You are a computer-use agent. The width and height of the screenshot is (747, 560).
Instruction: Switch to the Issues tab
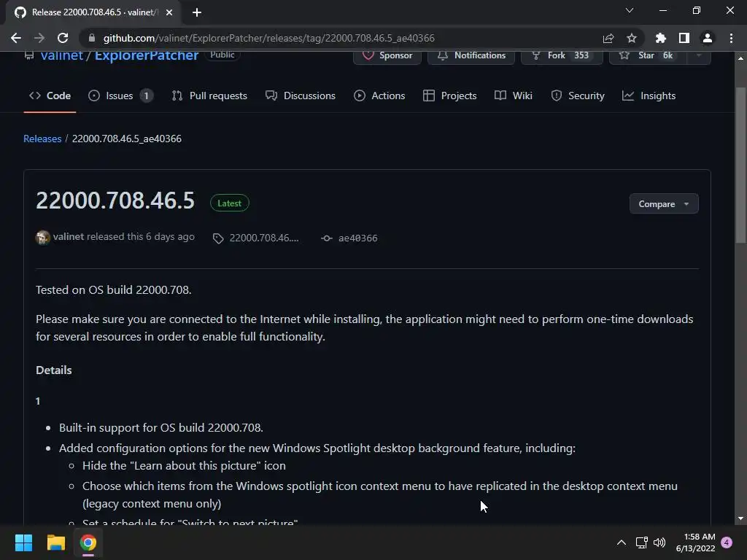pyautogui.click(x=120, y=96)
